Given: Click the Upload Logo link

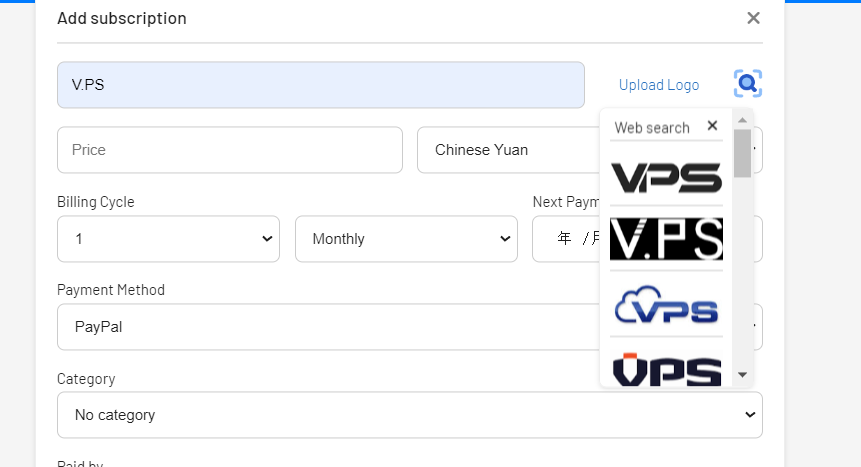Looking at the screenshot, I should (x=659, y=85).
